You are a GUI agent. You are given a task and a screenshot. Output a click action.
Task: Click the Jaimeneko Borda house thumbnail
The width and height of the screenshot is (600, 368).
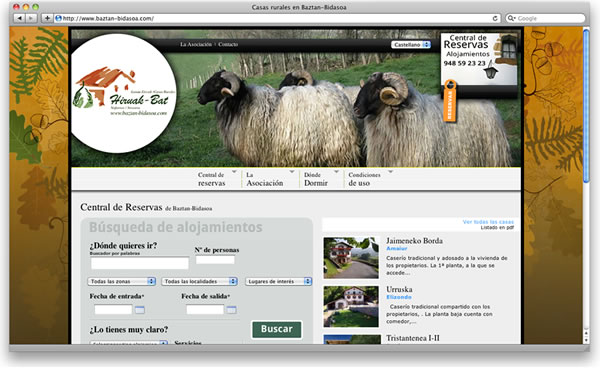pos(351,257)
